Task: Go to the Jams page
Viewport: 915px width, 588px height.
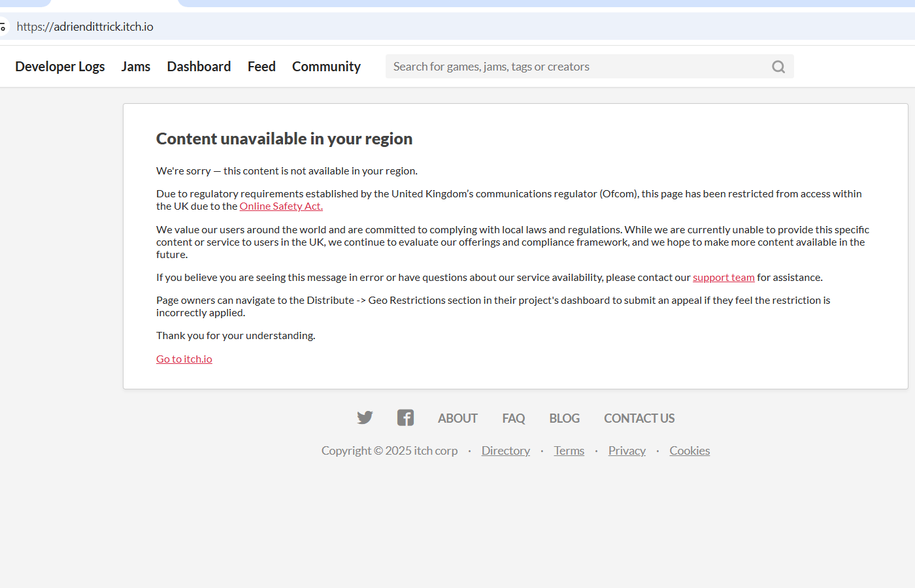Action: [135, 67]
